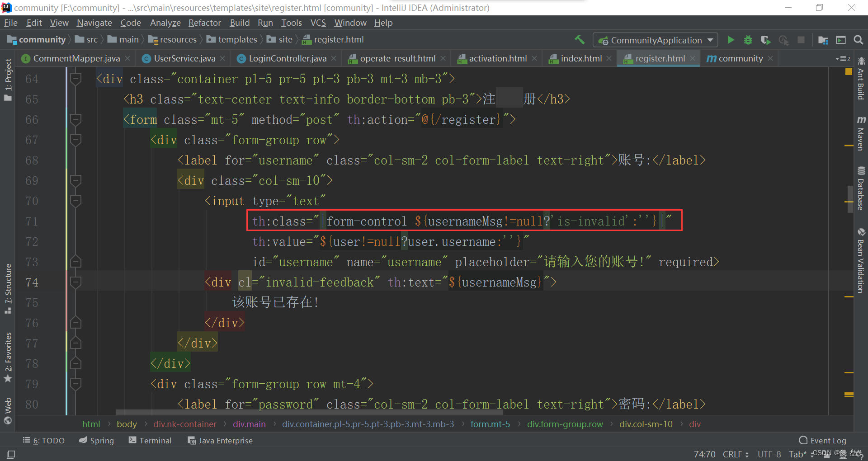Open the Java Enterprise tool window
The width and height of the screenshot is (868, 461).
pos(220,440)
